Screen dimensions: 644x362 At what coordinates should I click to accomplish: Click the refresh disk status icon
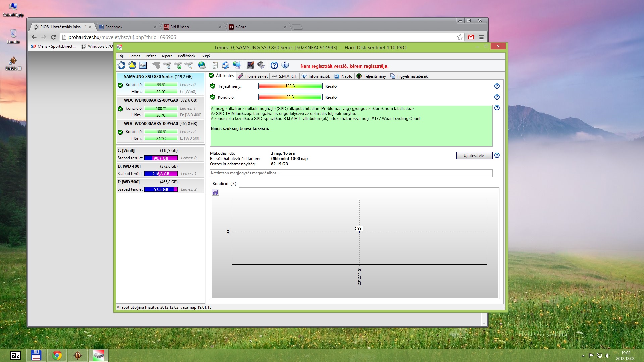point(121,65)
